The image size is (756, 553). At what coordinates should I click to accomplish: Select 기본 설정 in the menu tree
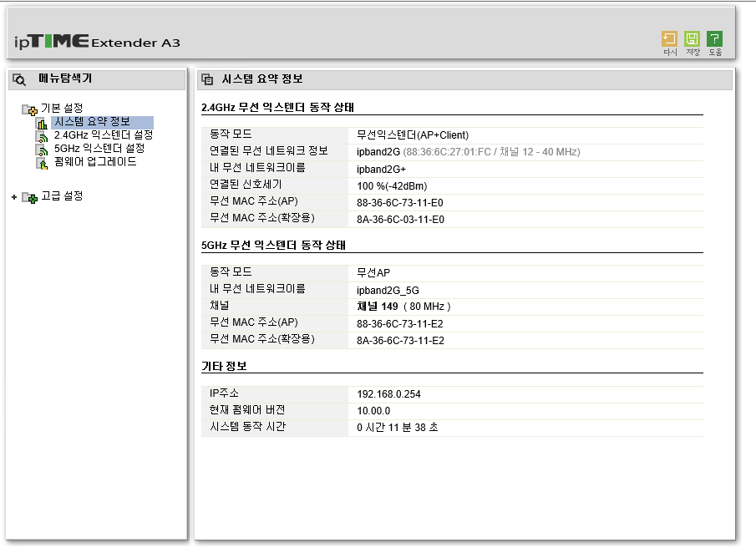[x=62, y=108]
